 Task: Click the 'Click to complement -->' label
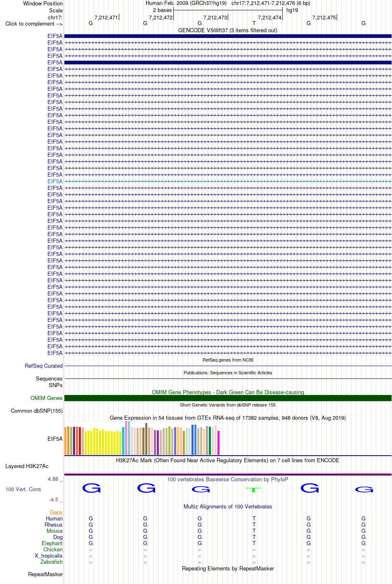[x=34, y=24]
